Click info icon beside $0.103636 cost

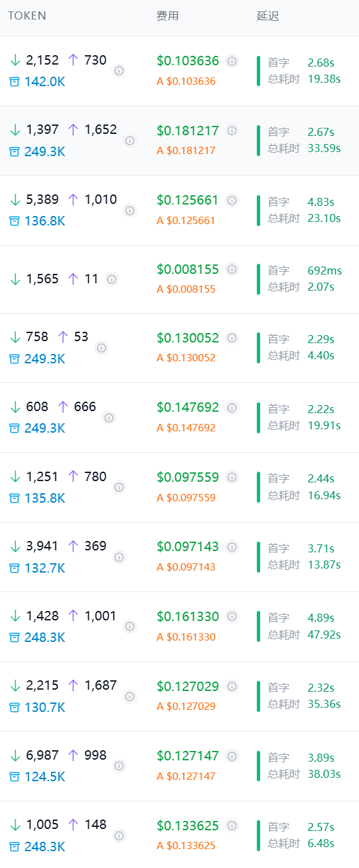(232, 61)
